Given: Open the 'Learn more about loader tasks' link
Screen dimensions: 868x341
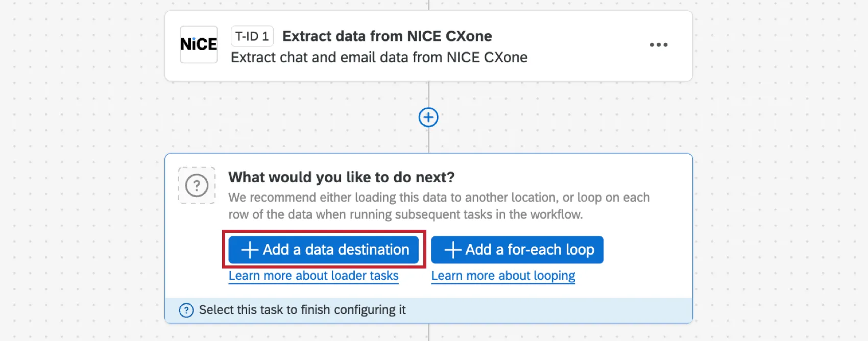Looking at the screenshot, I should point(314,276).
